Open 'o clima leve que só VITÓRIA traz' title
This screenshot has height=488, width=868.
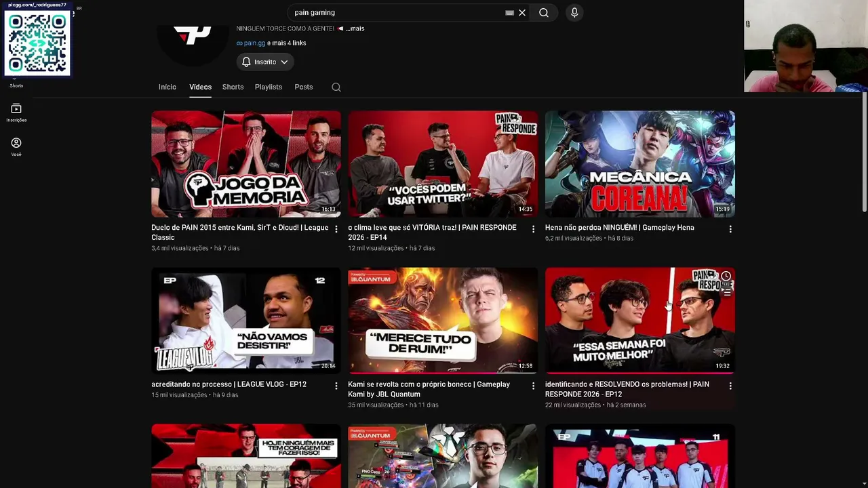click(x=433, y=232)
